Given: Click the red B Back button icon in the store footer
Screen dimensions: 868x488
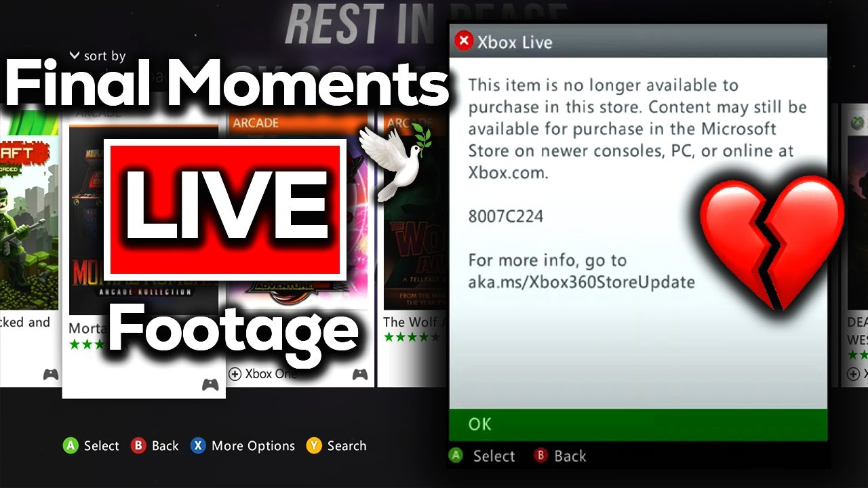Looking at the screenshot, I should tap(138, 445).
